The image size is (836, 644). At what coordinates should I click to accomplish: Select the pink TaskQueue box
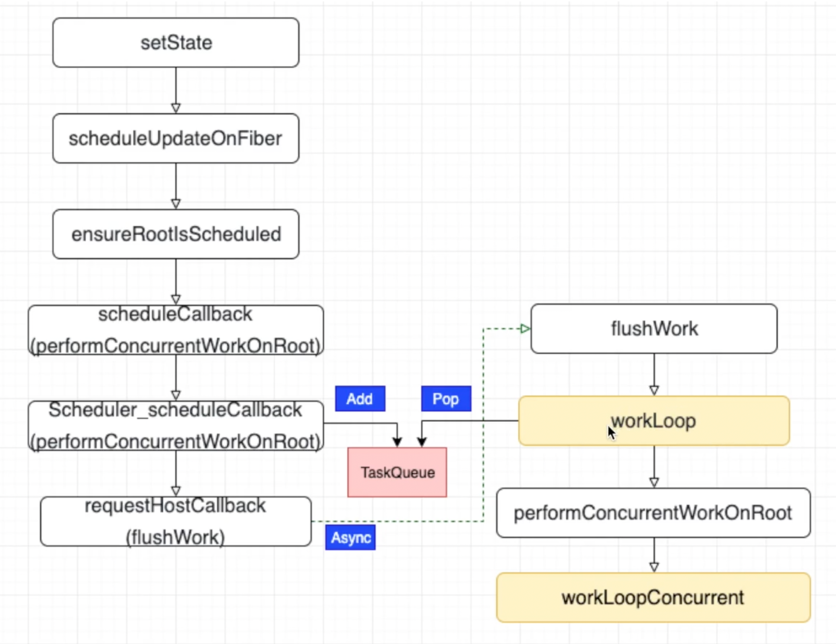click(x=397, y=472)
